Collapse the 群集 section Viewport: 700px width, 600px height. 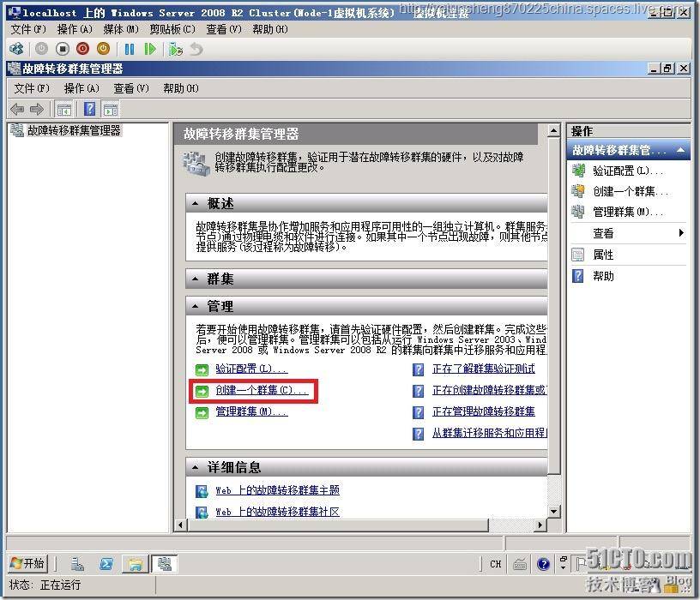pos(196,279)
